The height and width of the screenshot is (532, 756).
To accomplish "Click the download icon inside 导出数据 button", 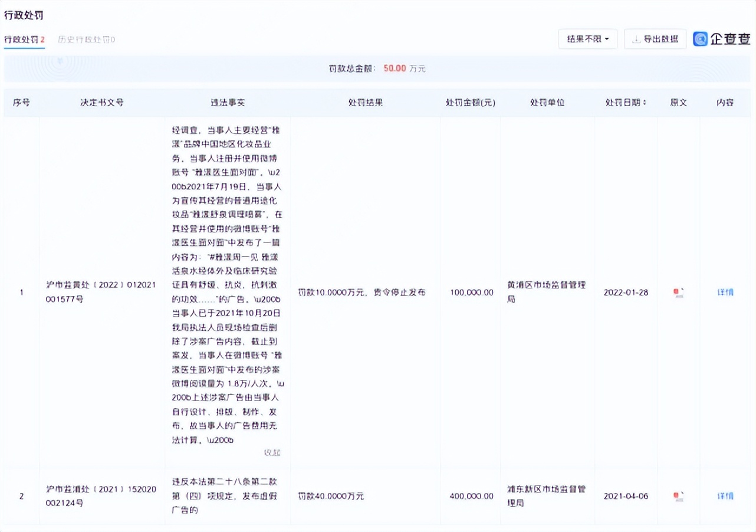I will (x=635, y=39).
